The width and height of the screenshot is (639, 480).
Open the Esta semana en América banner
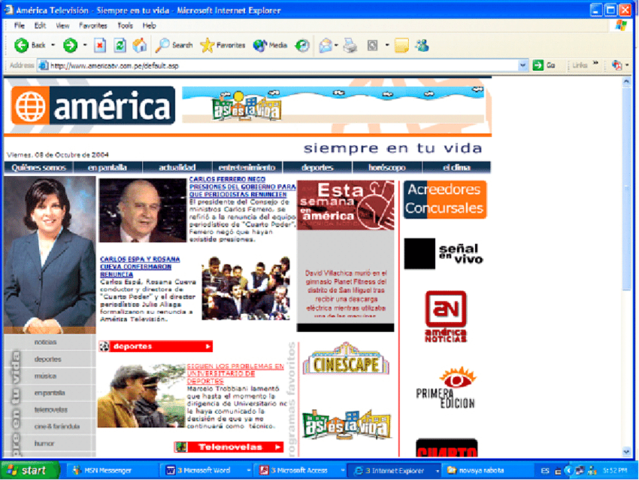345,205
